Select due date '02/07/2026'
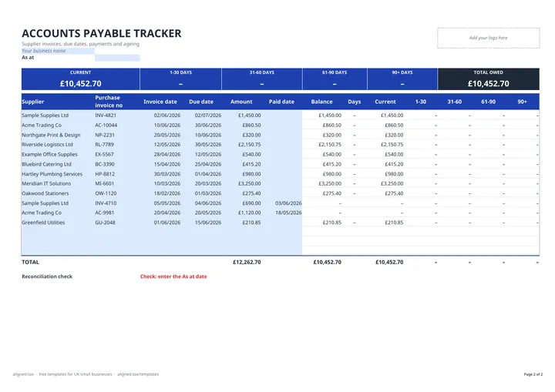Image resolution: width=555 pixels, height=392 pixels. pyautogui.click(x=208, y=116)
